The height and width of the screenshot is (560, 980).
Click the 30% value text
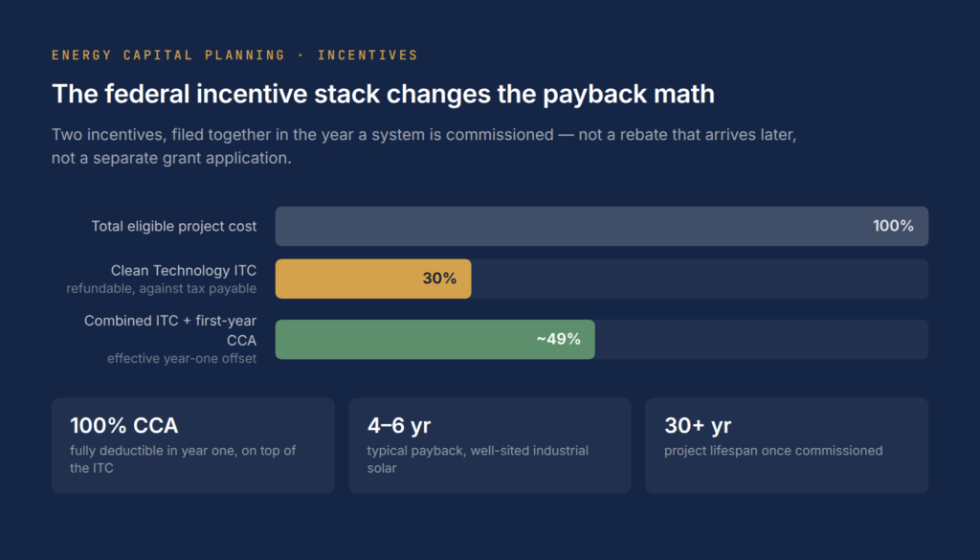(x=439, y=279)
